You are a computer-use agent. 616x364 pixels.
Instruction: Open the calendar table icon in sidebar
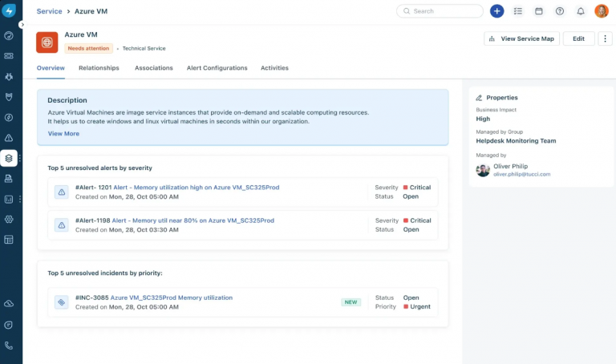[x=9, y=240]
